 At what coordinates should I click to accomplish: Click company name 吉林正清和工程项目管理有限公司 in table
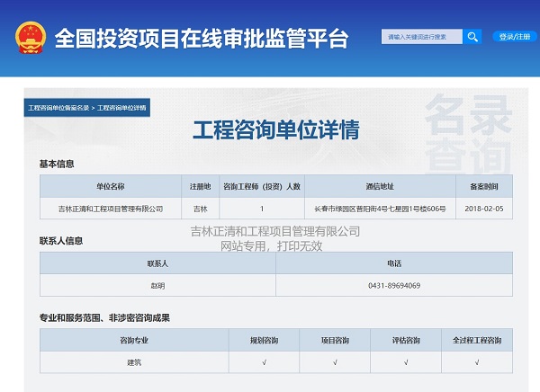pos(111,209)
